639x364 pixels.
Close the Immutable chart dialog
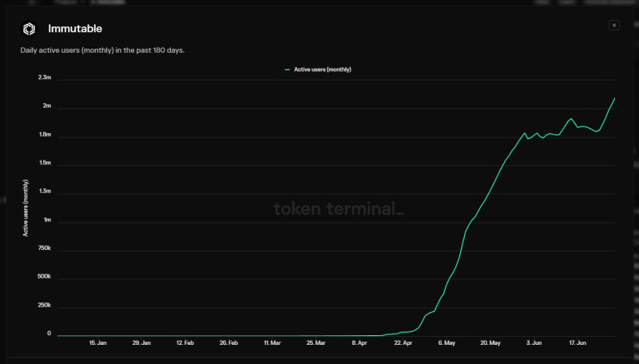[x=613, y=26]
